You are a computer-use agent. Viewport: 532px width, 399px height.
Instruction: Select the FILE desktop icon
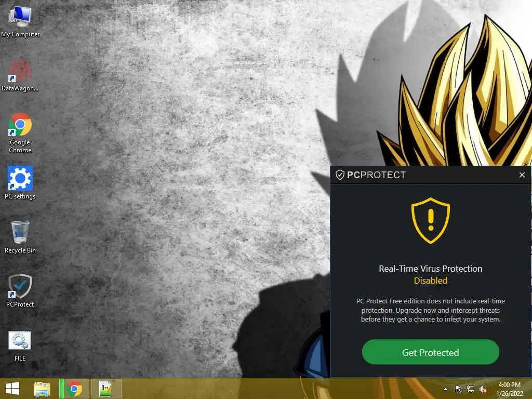(20, 346)
